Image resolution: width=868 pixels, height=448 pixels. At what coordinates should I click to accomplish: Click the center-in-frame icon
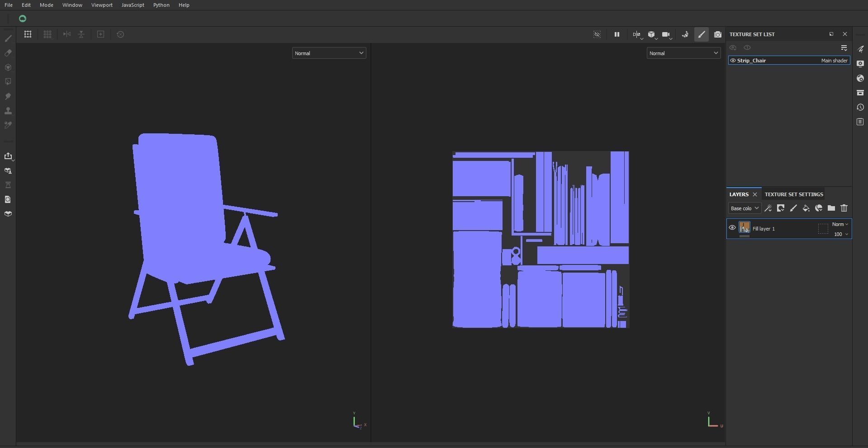point(101,34)
